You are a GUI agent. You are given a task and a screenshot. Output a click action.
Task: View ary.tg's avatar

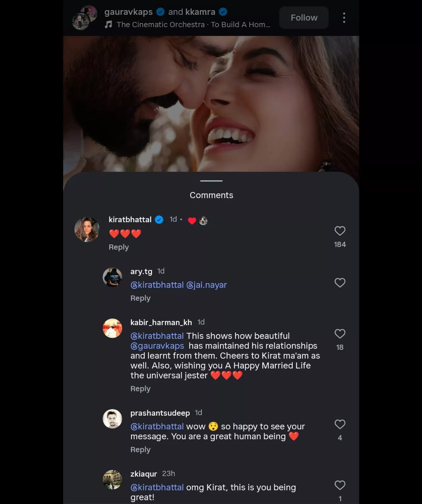pyautogui.click(x=112, y=277)
